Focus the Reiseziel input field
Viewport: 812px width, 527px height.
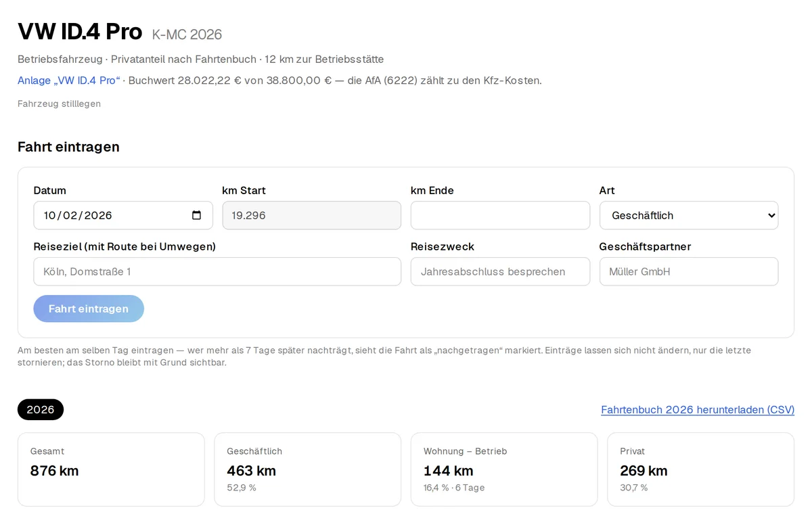[x=217, y=271]
